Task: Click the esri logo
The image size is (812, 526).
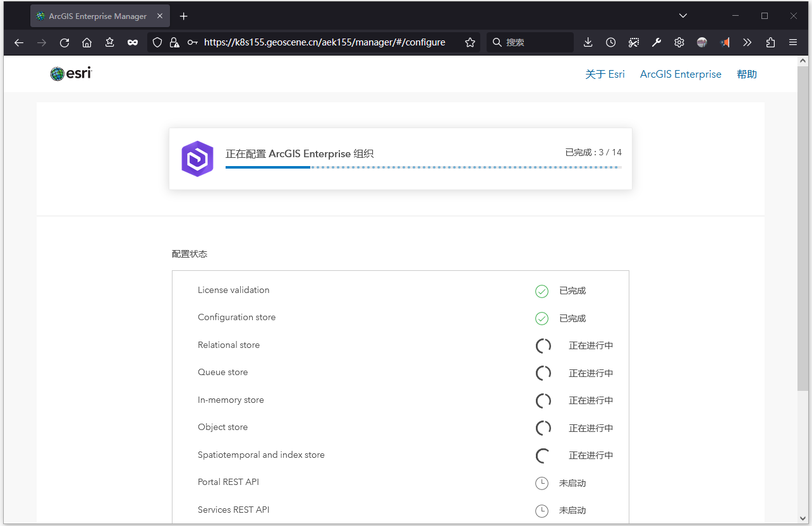Action: 71,74
